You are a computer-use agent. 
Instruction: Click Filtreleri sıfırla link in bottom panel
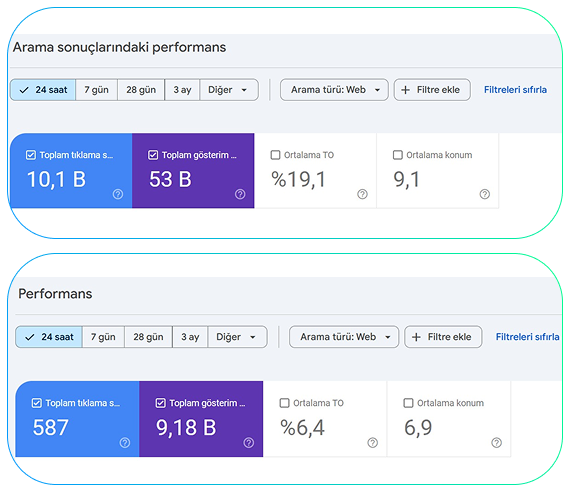(x=527, y=337)
